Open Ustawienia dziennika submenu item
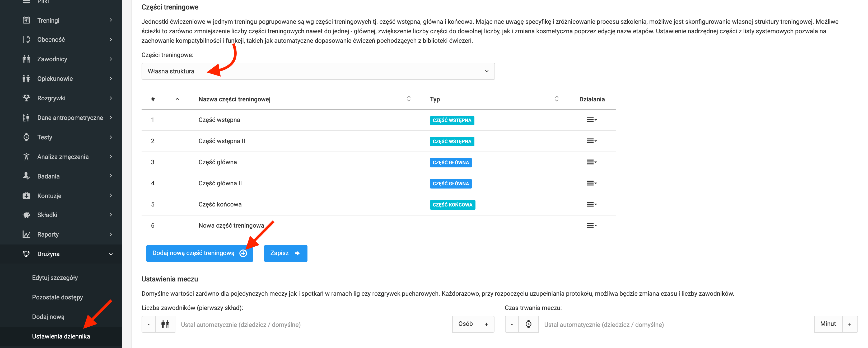 point(61,336)
